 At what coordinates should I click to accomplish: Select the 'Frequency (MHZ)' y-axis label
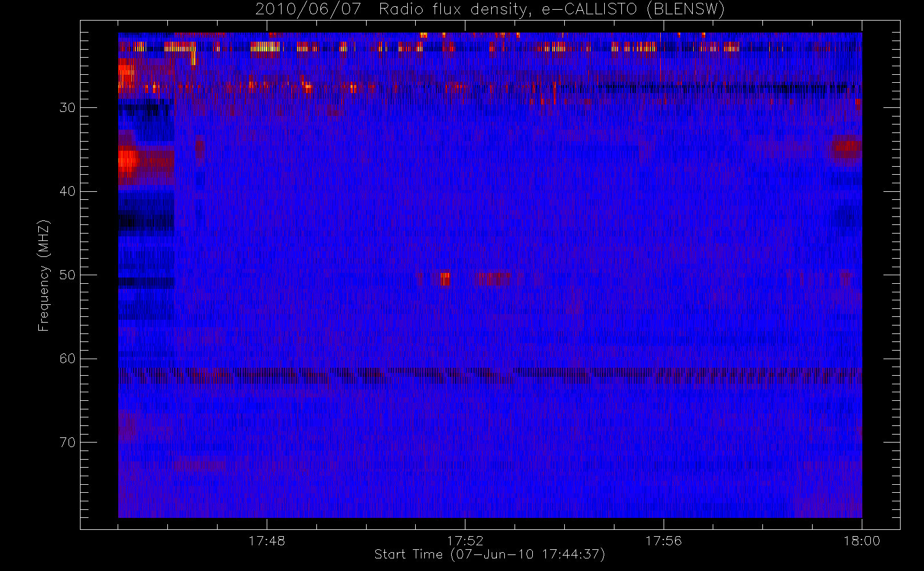[x=43, y=275]
